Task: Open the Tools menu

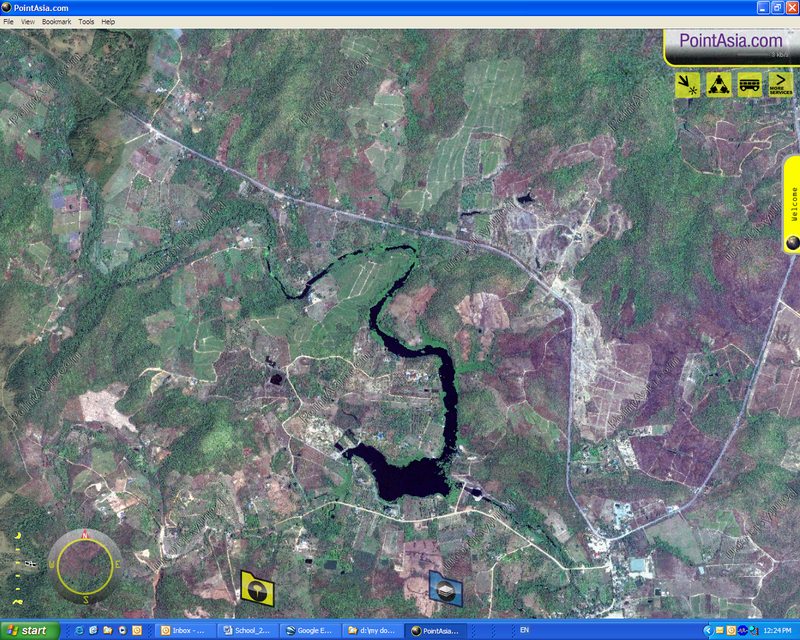Action: [86, 21]
